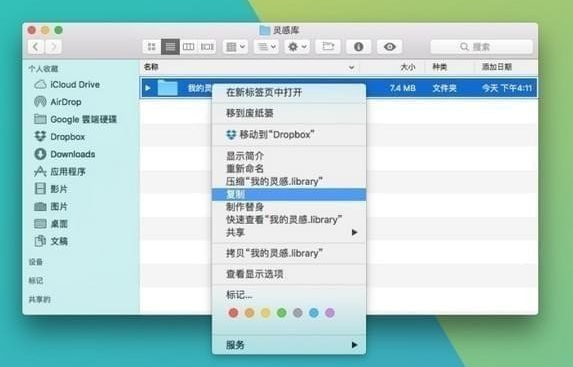
Task: Choose 查看显示选项 from context menu
Action: (x=289, y=274)
